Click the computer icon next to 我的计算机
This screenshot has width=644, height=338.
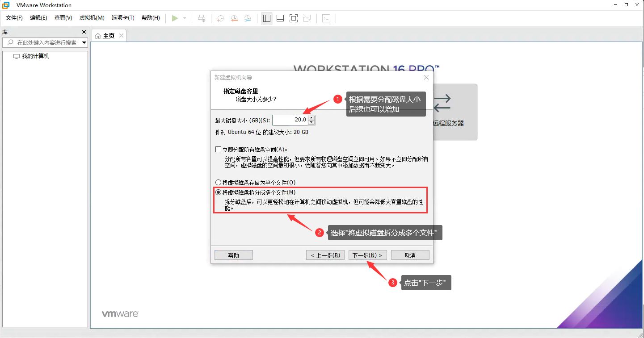coord(17,56)
